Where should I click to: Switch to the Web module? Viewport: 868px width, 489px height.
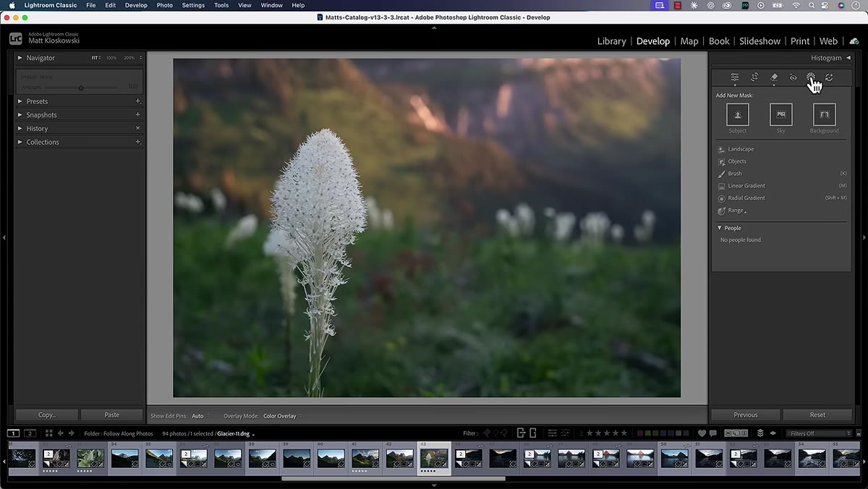(x=828, y=41)
